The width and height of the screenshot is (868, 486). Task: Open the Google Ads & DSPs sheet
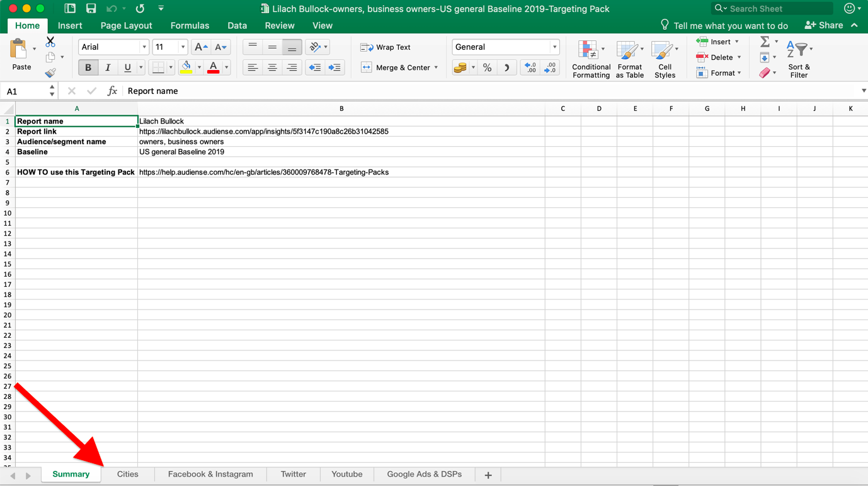coord(425,475)
